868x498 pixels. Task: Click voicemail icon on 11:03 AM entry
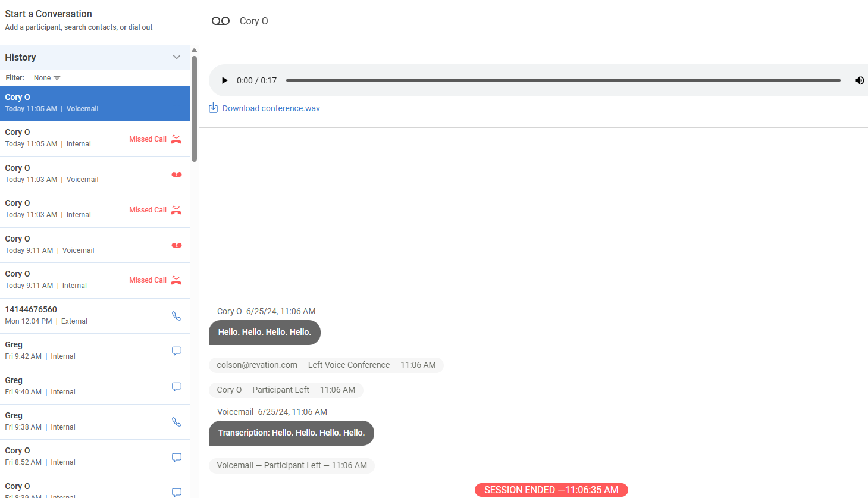(177, 174)
